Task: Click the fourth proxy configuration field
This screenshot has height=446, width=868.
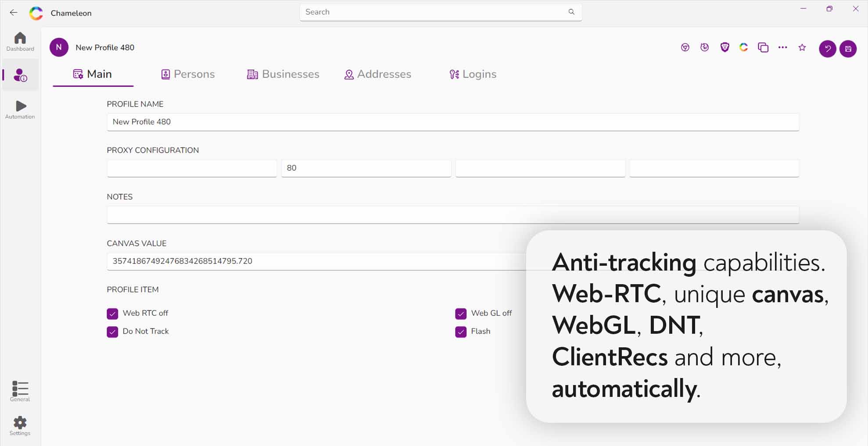Action: [714, 168]
